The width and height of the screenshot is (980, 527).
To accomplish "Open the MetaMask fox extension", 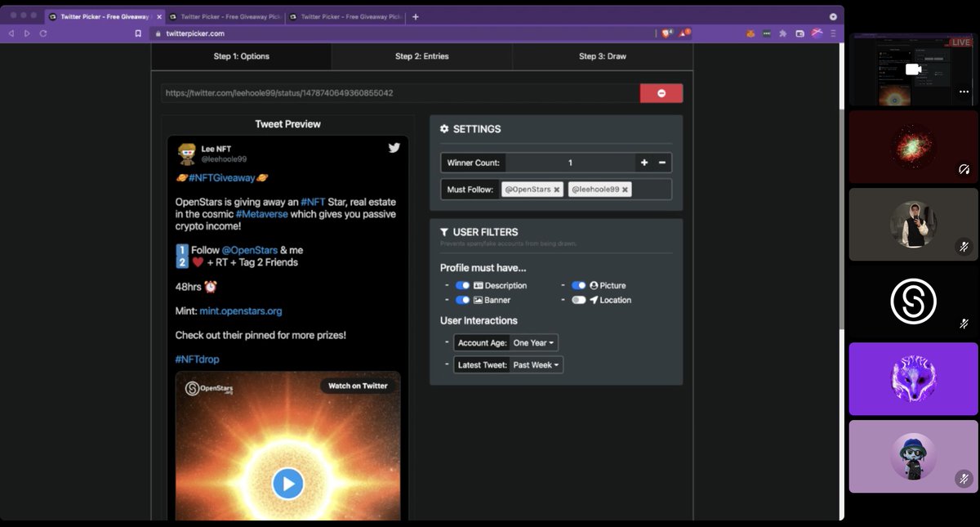I will click(750, 33).
